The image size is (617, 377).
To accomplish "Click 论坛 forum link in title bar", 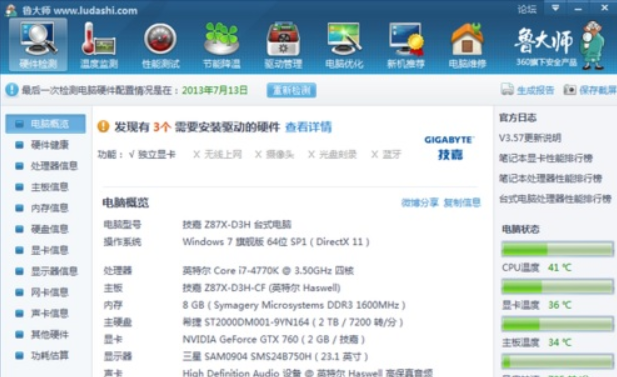I will click(x=526, y=9).
